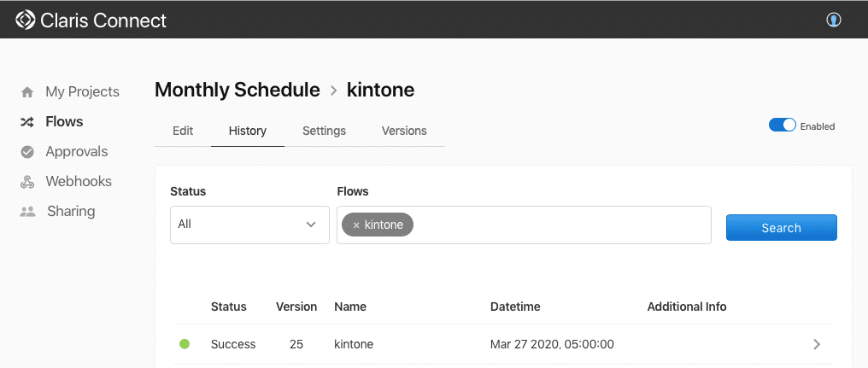The width and height of the screenshot is (868, 368).
Task: Click the Webhooks icon in sidebar
Action: pos(27,182)
